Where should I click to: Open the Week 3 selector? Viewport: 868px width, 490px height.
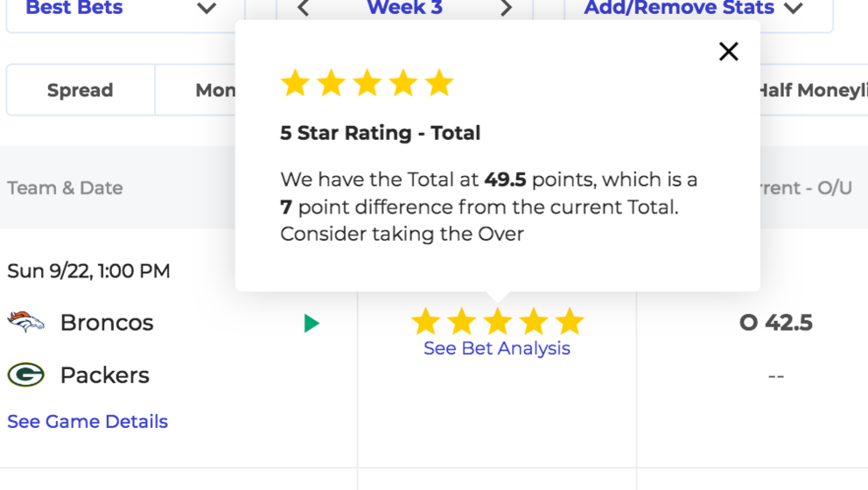coord(404,8)
